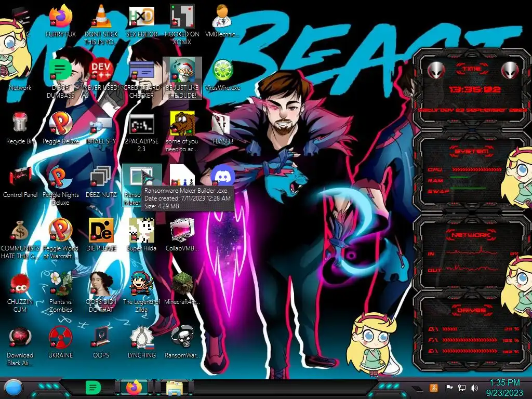The image size is (532, 399).
Task: Click the NETWORK header in the widget
Action: point(471,234)
